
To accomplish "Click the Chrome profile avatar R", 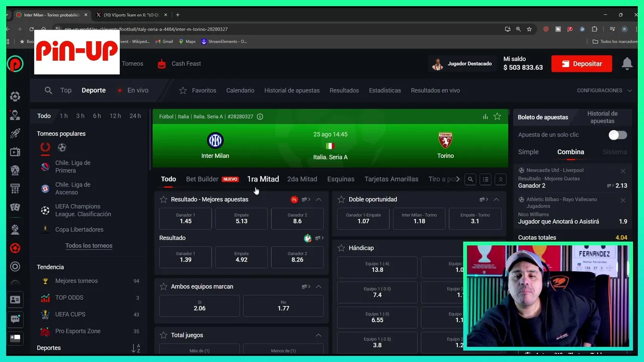I will [x=624, y=29].
